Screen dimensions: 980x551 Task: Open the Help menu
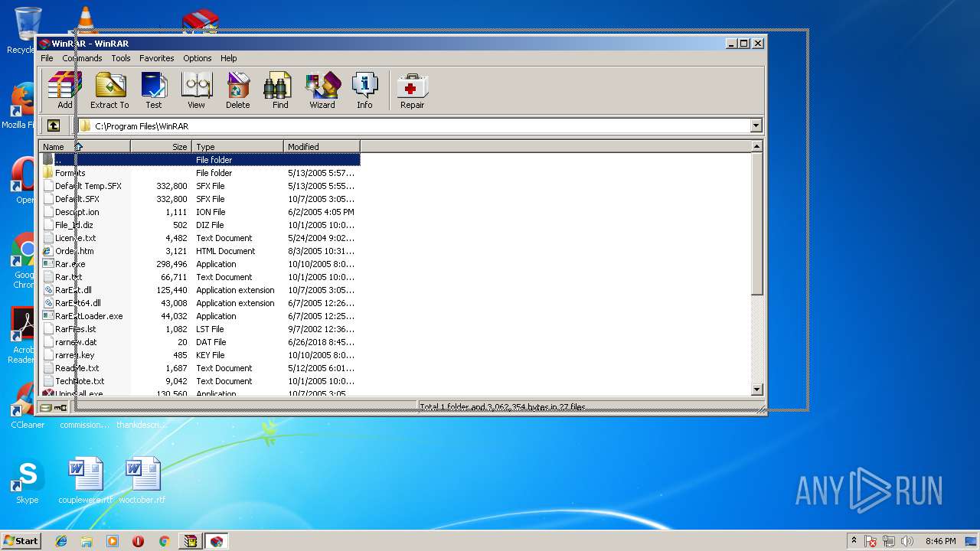click(229, 58)
